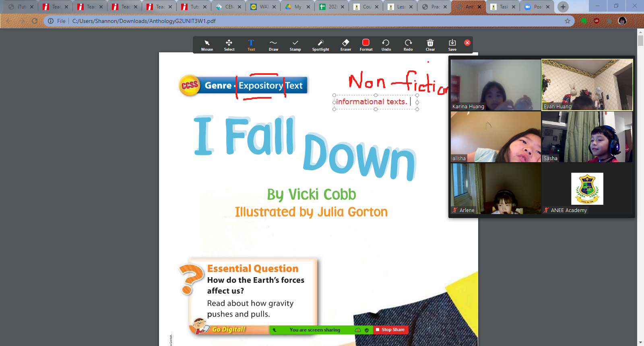The image size is (644, 346).
Task: Pick the Draw tool
Action: coord(273,45)
